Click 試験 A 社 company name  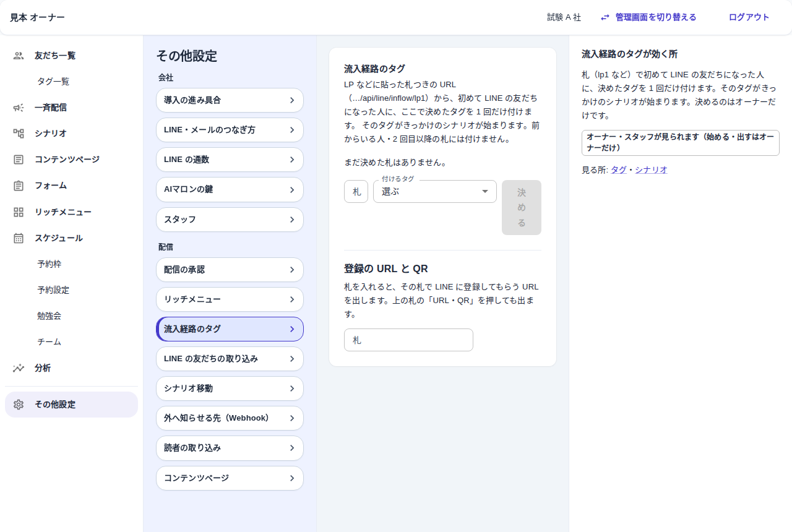coord(564,17)
